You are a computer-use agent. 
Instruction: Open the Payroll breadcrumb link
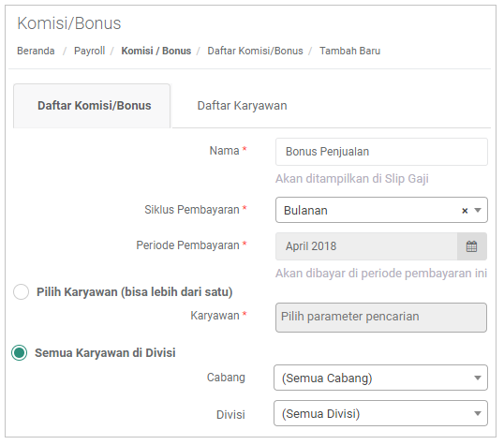click(89, 51)
